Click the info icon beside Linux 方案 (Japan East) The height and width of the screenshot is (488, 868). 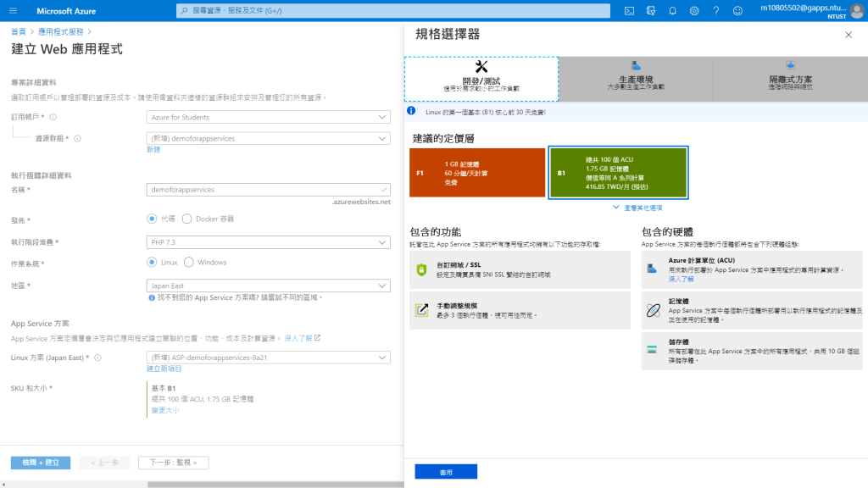(x=98, y=358)
